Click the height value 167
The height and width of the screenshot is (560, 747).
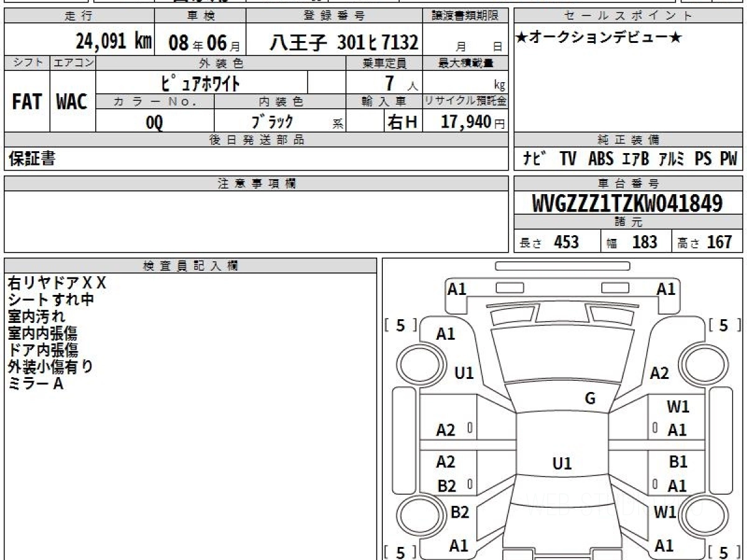pyautogui.click(x=719, y=242)
